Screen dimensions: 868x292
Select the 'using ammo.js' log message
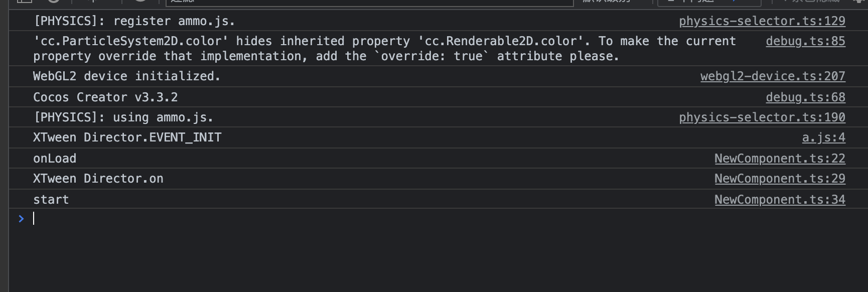tap(123, 117)
